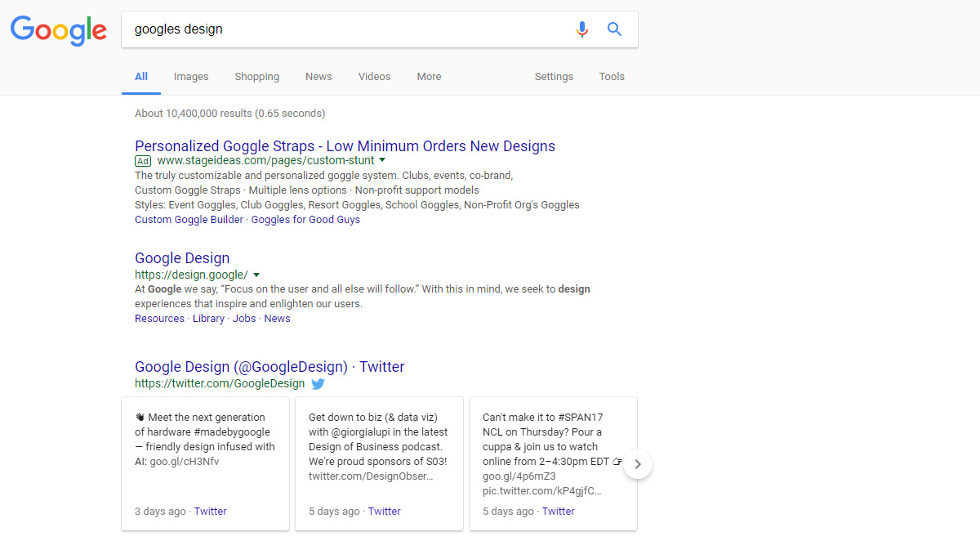Open the Custom Goggle Builder sitelink
Viewport: 980px width, 550px height.
[189, 219]
